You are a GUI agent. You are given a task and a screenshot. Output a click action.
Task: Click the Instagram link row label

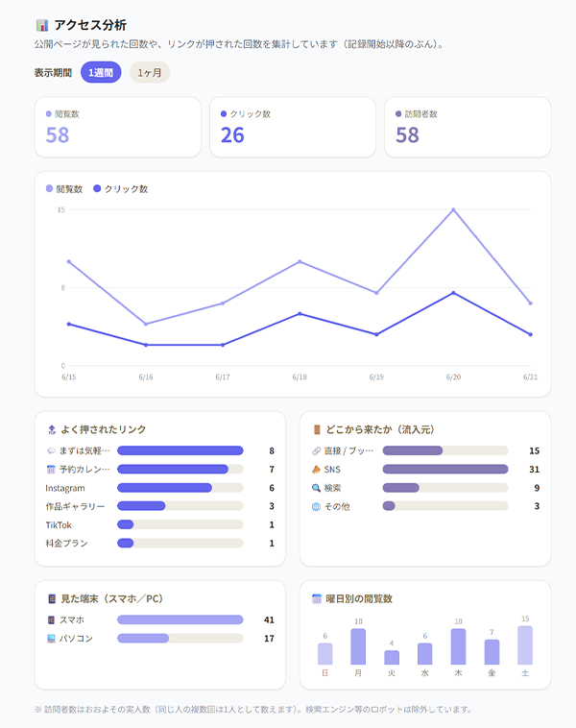(x=65, y=488)
